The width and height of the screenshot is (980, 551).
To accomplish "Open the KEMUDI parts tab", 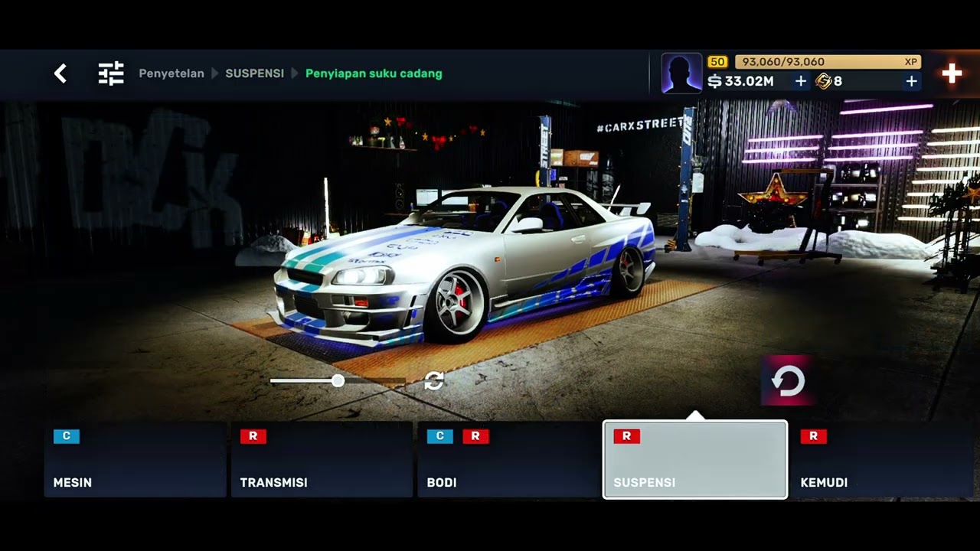I will (882, 459).
